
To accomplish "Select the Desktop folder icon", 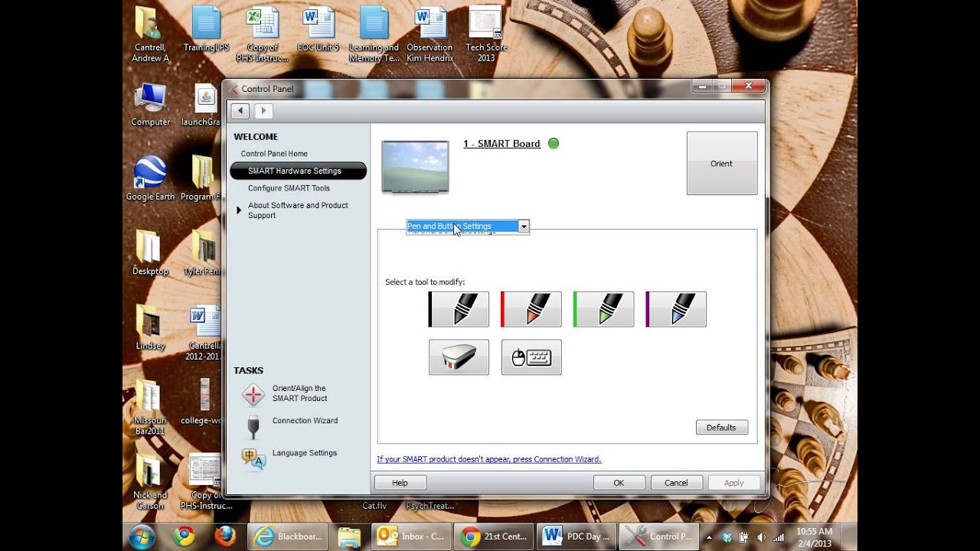I will pos(150,253).
